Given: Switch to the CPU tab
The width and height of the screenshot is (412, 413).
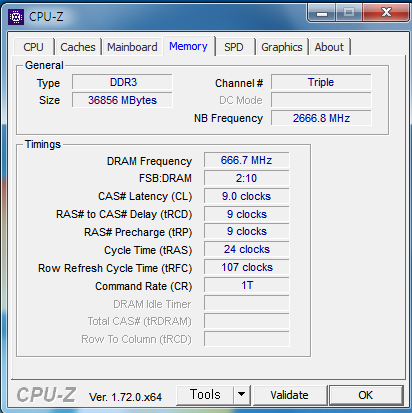Looking at the screenshot, I should (33, 47).
